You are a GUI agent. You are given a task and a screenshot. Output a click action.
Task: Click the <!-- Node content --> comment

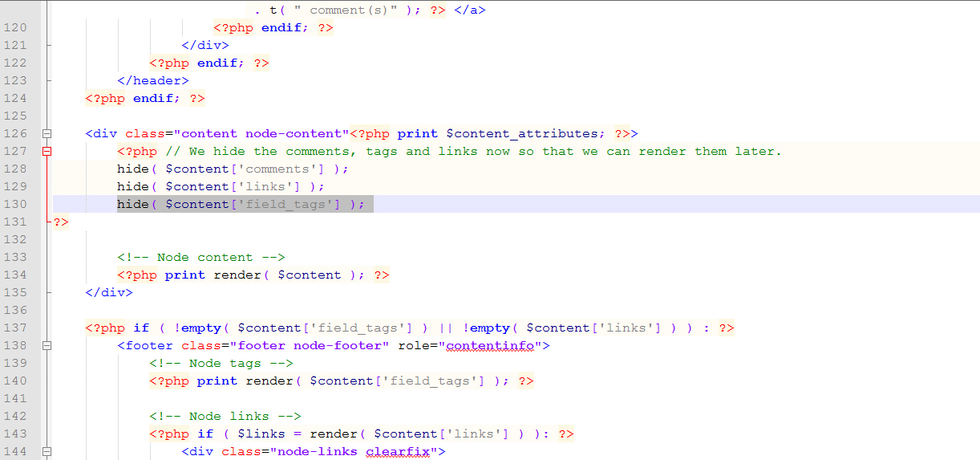(x=201, y=258)
